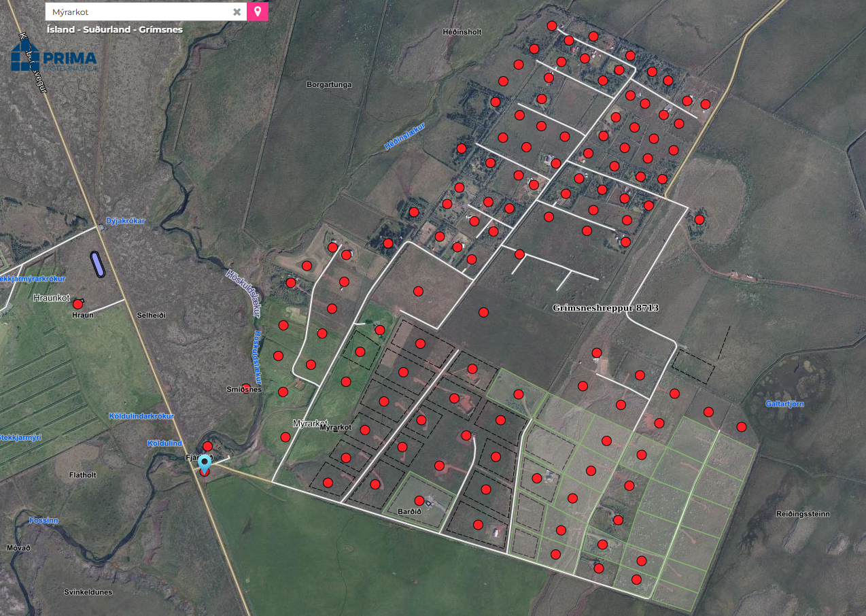The height and width of the screenshot is (616, 866).
Task: Clear the Mýrarkot search text
Action: 237,12
